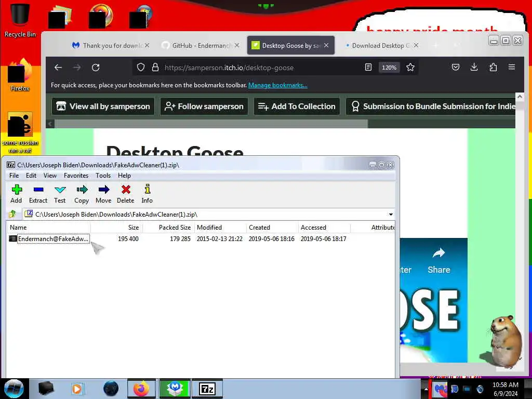Go up one folder level in 7-Zip
Image resolution: width=532 pixels, height=399 pixels.
click(12, 214)
